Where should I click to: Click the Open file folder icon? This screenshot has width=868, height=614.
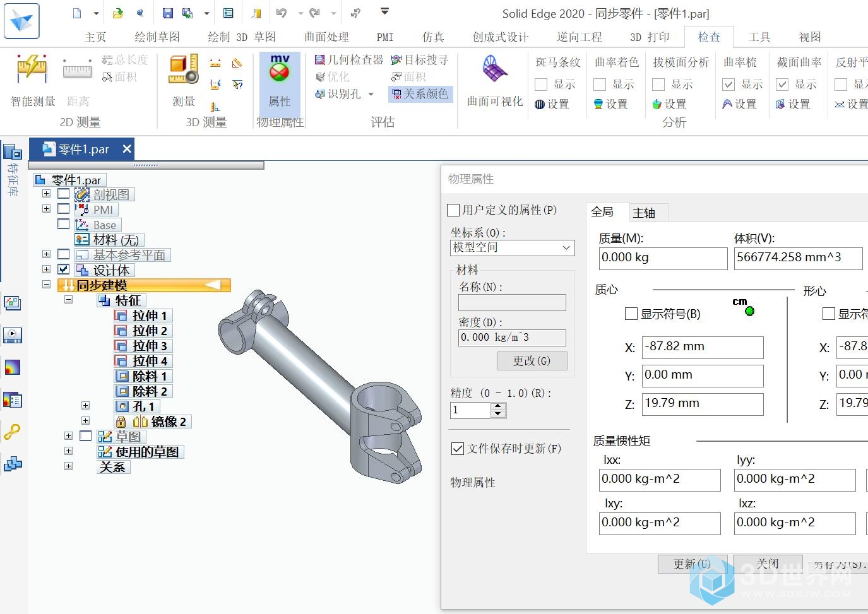tap(118, 13)
